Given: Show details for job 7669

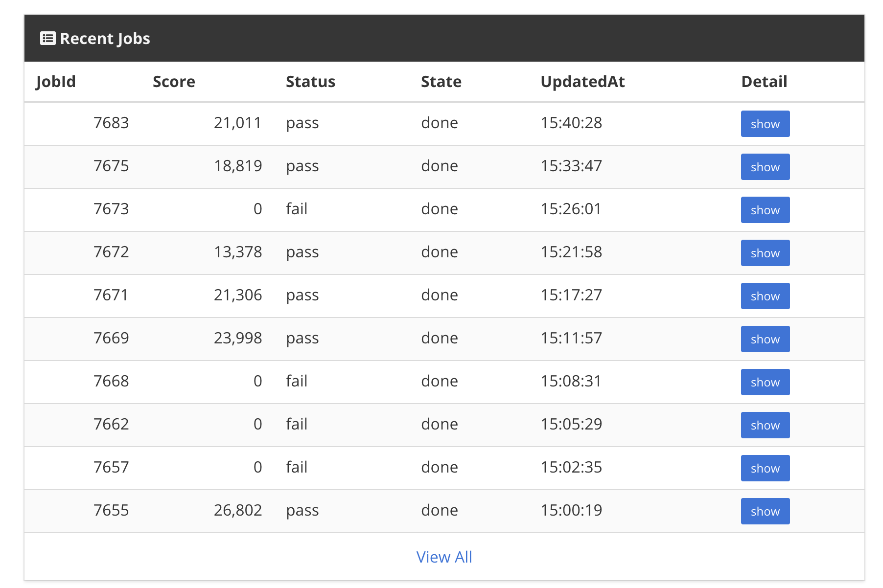Looking at the screenshot, I should coord(765,339).
